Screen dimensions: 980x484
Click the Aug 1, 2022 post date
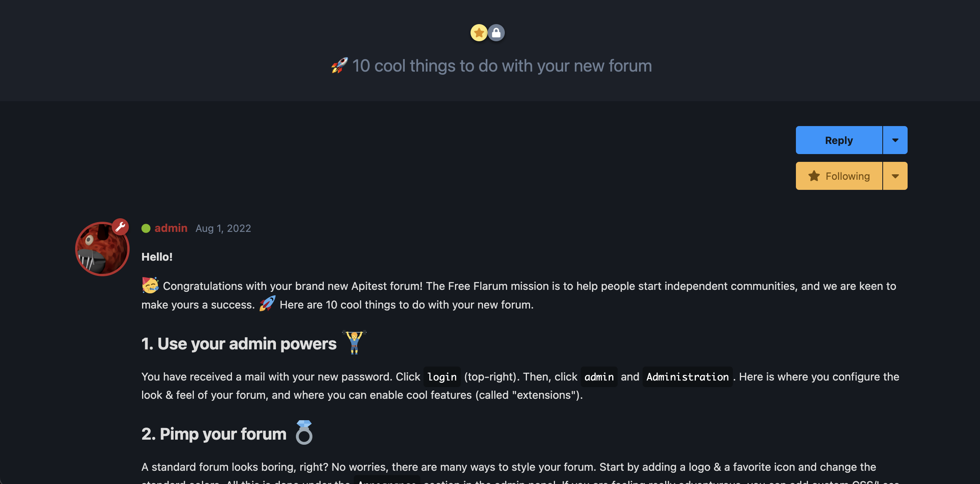click(223, 228)
